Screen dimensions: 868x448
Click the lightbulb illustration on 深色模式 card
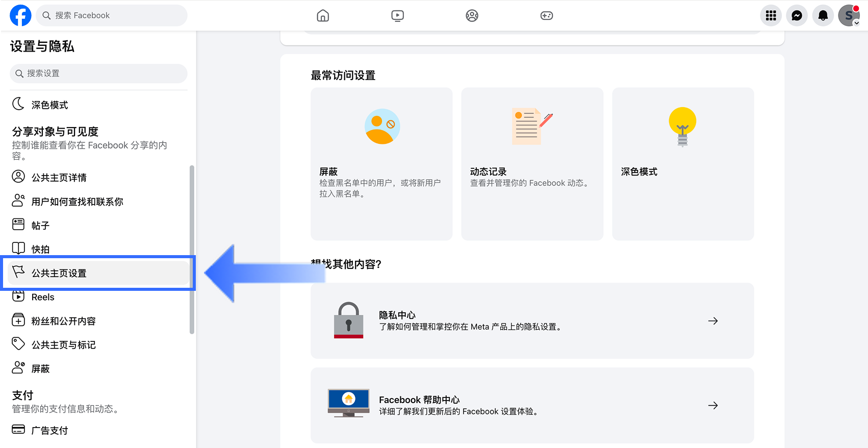click(x=682, y=127)
